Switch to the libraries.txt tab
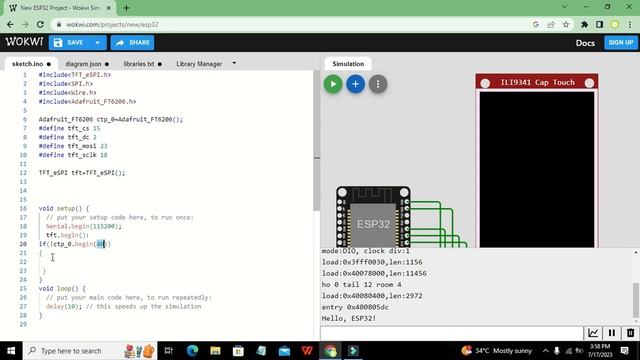 (x=142, y=64)
